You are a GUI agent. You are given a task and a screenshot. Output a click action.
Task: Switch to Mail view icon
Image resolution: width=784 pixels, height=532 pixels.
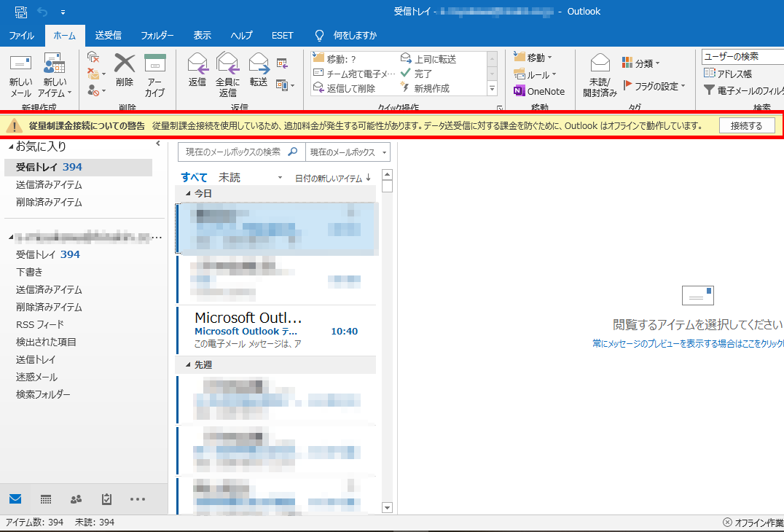15,499
